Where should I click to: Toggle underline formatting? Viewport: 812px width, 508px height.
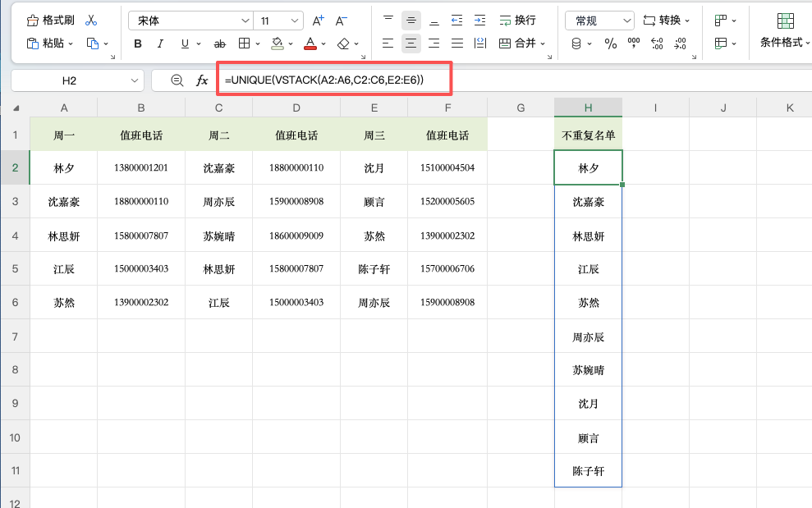click(x=185, y=44)
